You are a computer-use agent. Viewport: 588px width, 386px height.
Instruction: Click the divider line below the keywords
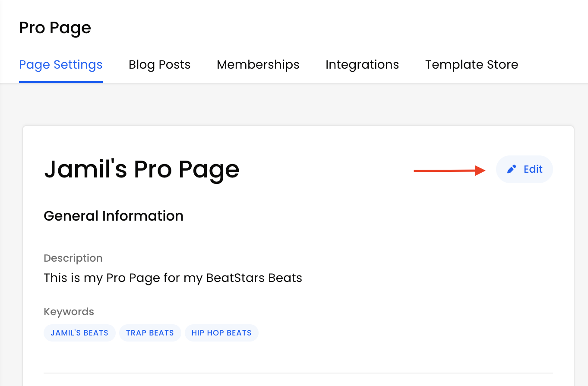(298, 373)
